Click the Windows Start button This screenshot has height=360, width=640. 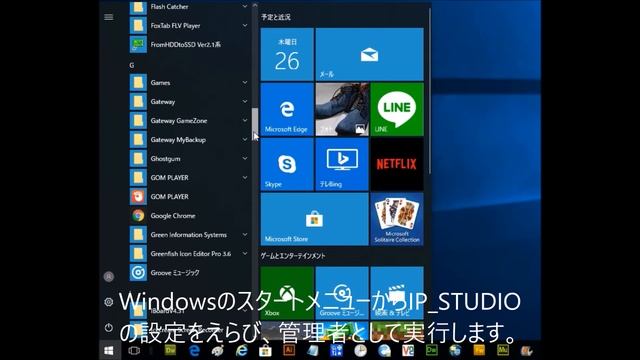pos(109,351)
